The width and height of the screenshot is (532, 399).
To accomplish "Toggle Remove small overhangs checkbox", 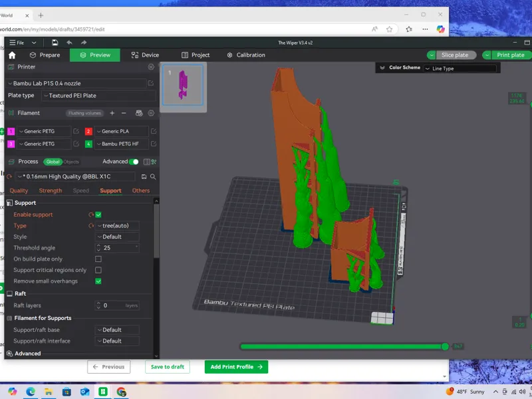I will pyautogui.click(x=98, y=281).
